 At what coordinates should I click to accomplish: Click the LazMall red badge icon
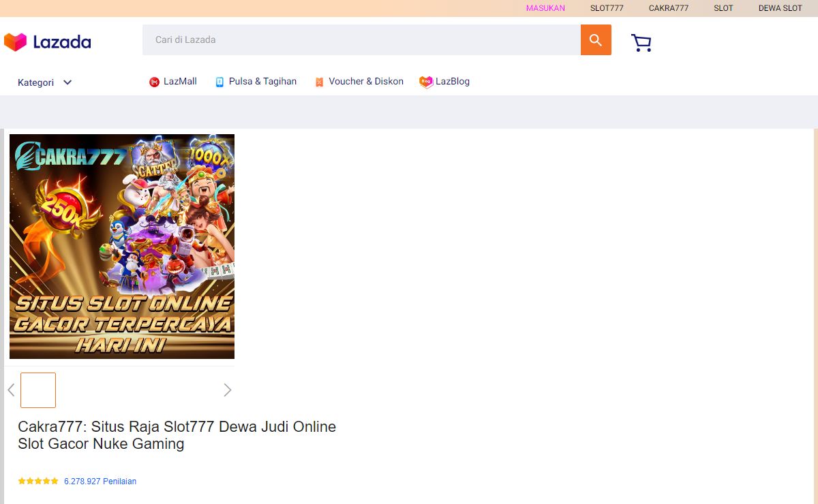[154, 82]
